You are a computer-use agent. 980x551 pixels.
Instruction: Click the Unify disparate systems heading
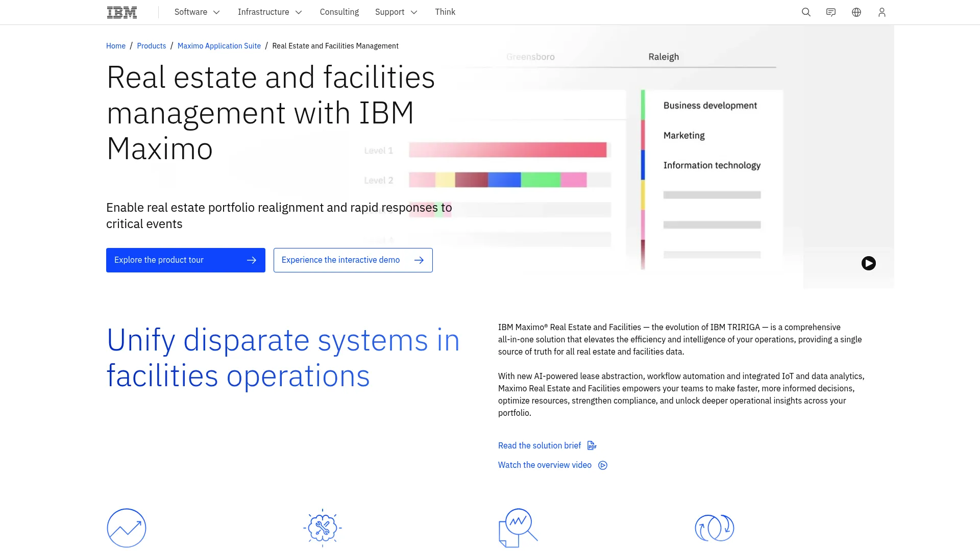283,358
